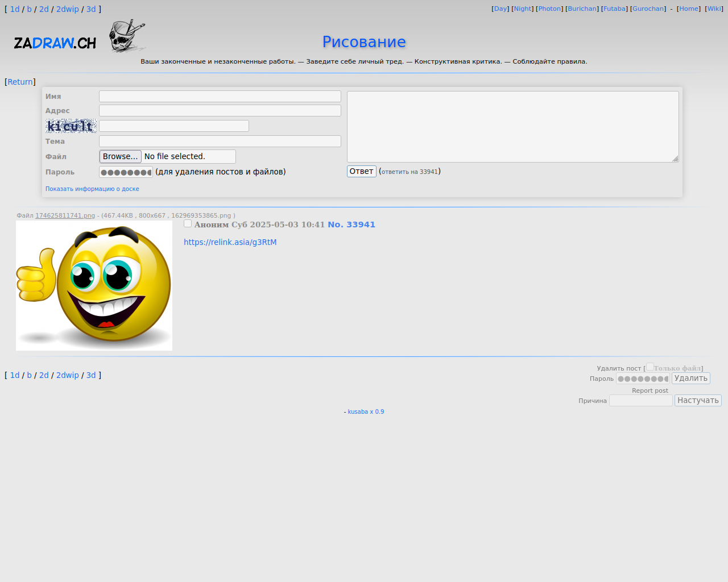Focus the Пароль field in post form

pos(126,172)
